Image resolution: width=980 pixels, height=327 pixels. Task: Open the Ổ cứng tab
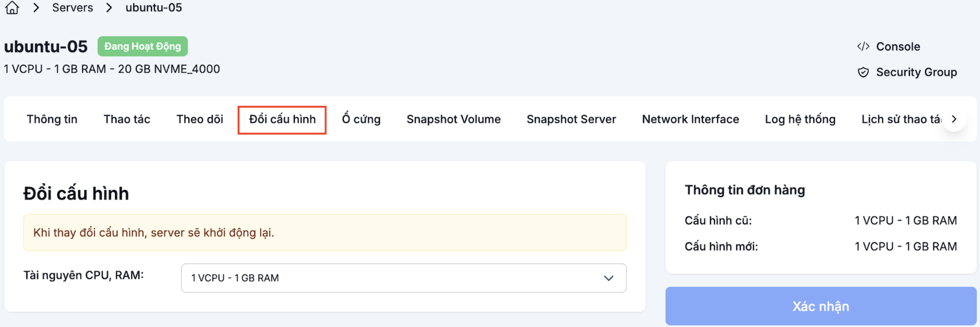pos(361,119)
